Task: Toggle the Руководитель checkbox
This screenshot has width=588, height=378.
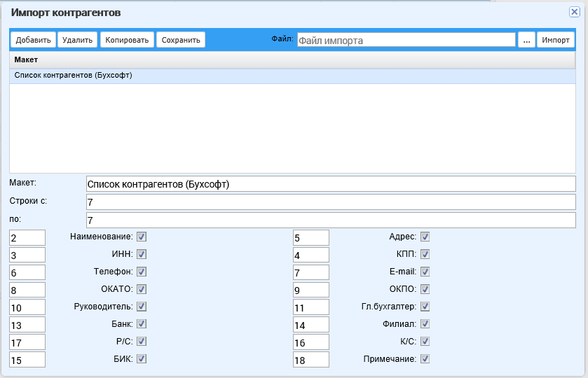Action: [x=142, y=307]
